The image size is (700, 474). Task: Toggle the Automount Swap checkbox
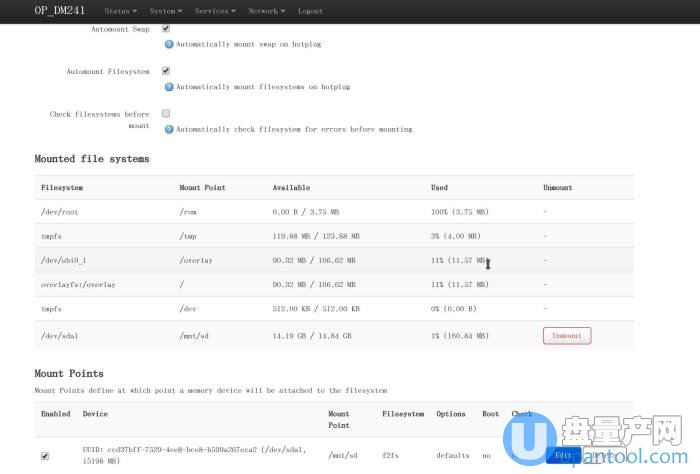pos(166,29)
